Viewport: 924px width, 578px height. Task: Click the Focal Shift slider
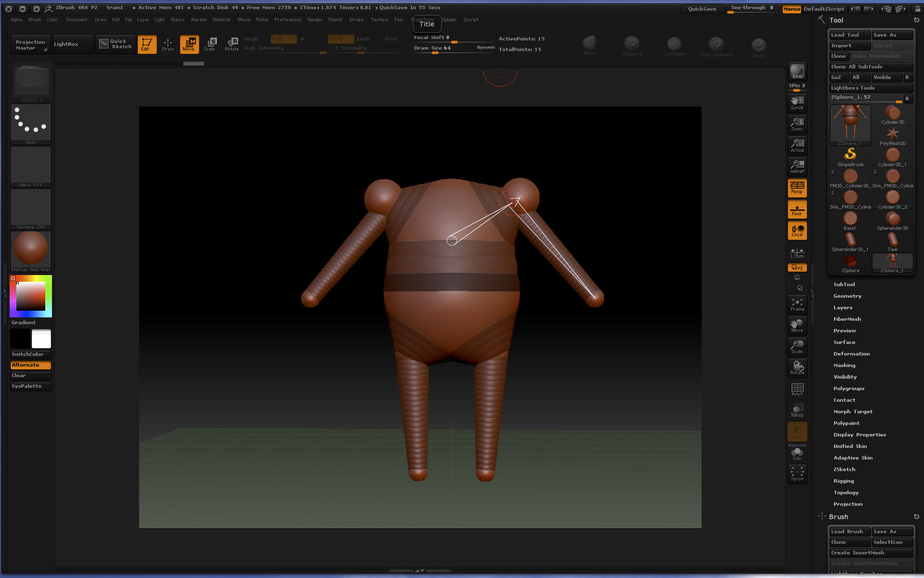454,38
